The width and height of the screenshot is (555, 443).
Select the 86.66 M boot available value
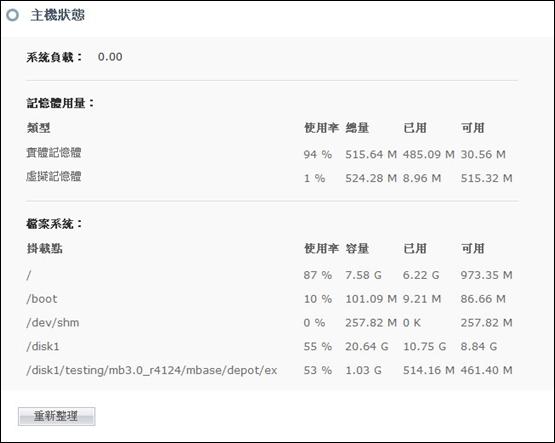click(x=483, y=299)
